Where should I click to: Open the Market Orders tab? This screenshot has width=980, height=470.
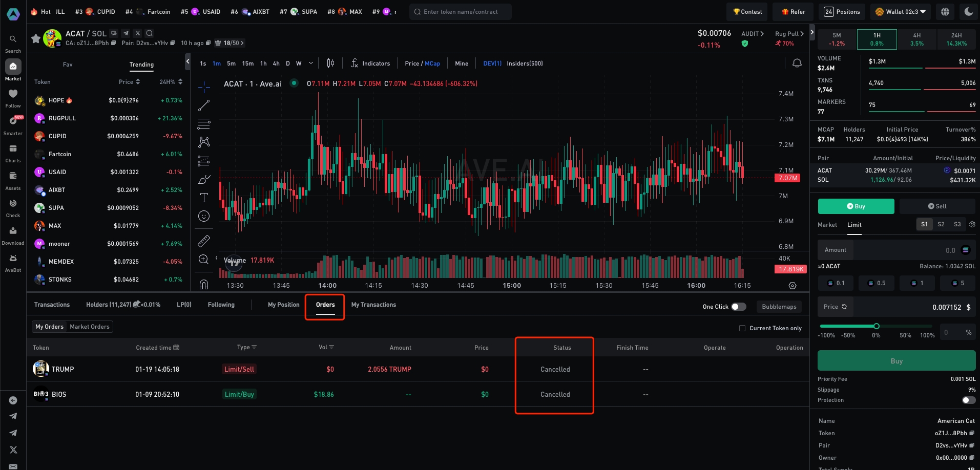(90, 327)
